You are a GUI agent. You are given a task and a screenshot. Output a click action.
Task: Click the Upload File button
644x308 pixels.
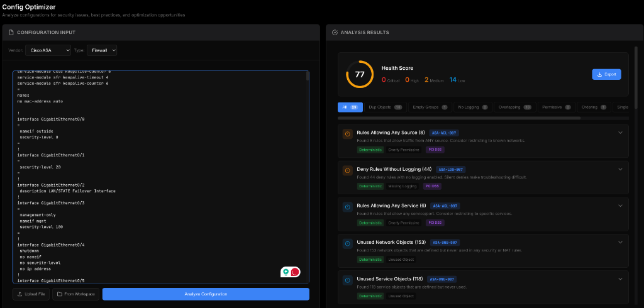coord(31,294)
